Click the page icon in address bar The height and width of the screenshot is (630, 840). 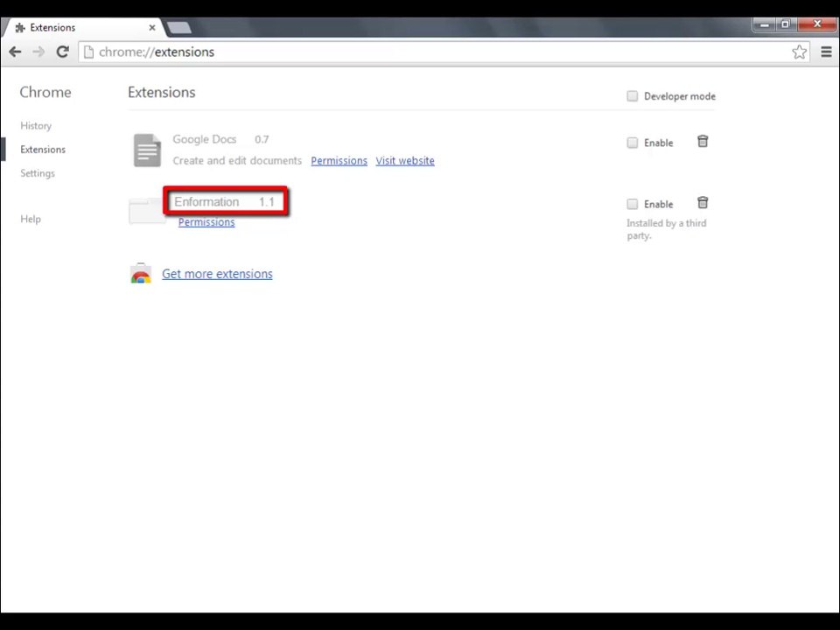(89, 52)
